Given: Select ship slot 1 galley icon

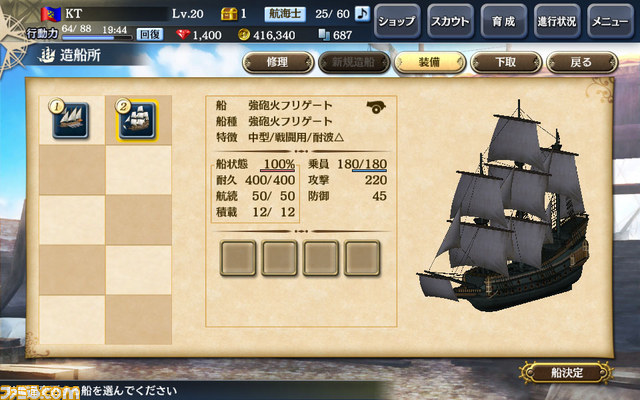Looking at the screenshot, I should (71, 120).
